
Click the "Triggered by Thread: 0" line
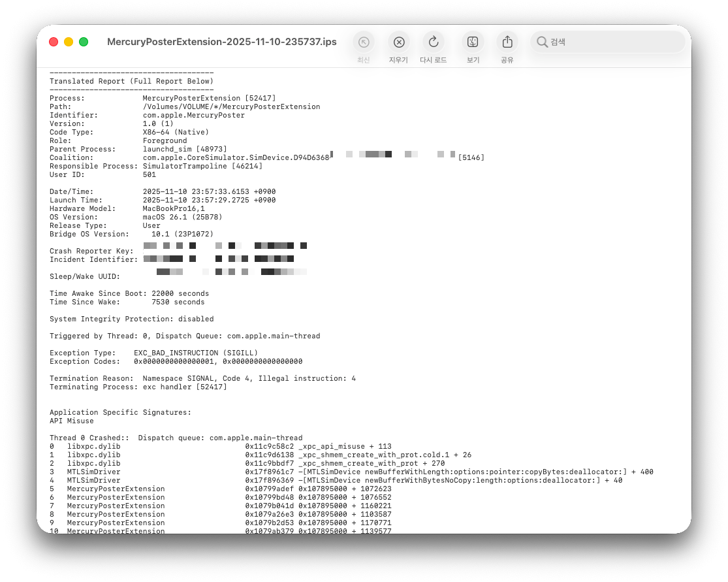point(185,336)
